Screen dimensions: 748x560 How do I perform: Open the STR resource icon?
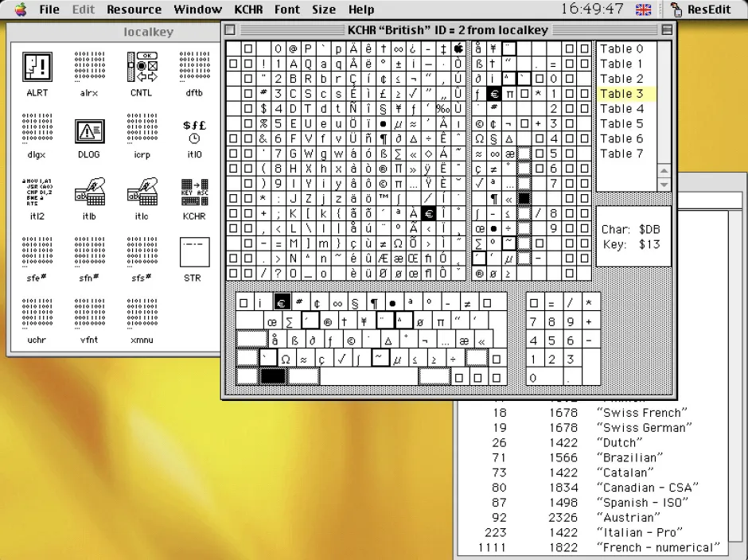[193, 255]
